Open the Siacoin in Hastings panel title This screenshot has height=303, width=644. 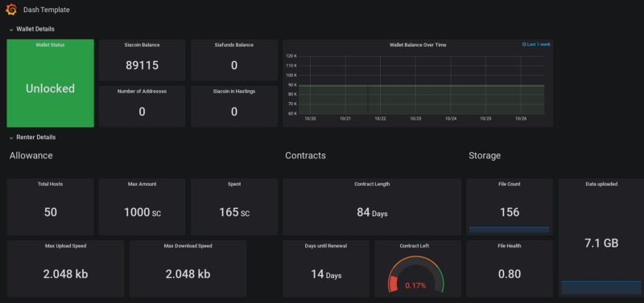pos(234,92)
